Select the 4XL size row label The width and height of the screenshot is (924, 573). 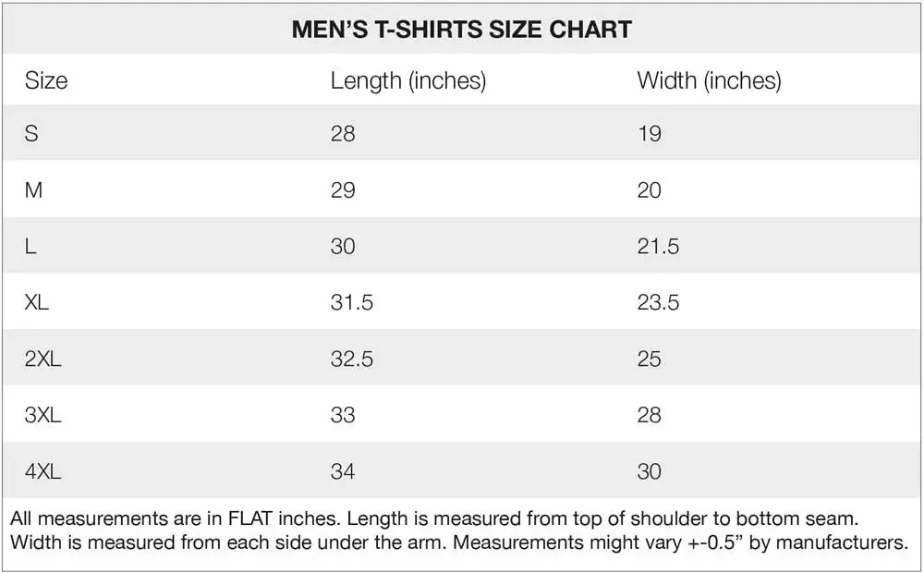click(43, 472)
